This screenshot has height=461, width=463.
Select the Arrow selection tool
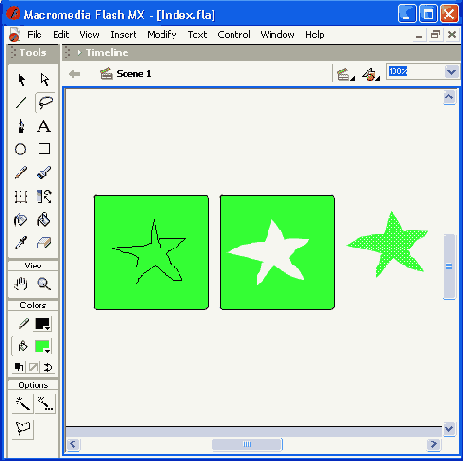pos(21,80)
